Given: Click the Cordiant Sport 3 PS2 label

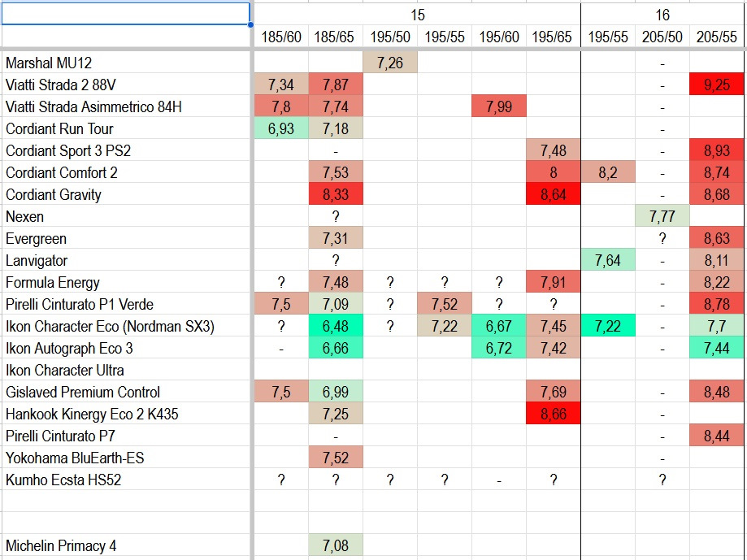Looking at the screenshot, I should tap(68, 150).
